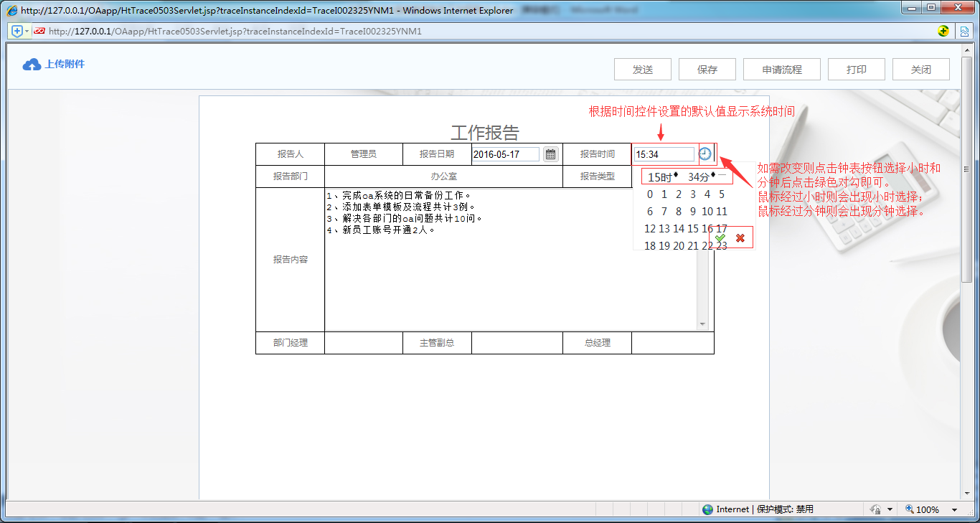
Task: Click the magnifier zoom icon in status bar
Action: pos(909,509)
